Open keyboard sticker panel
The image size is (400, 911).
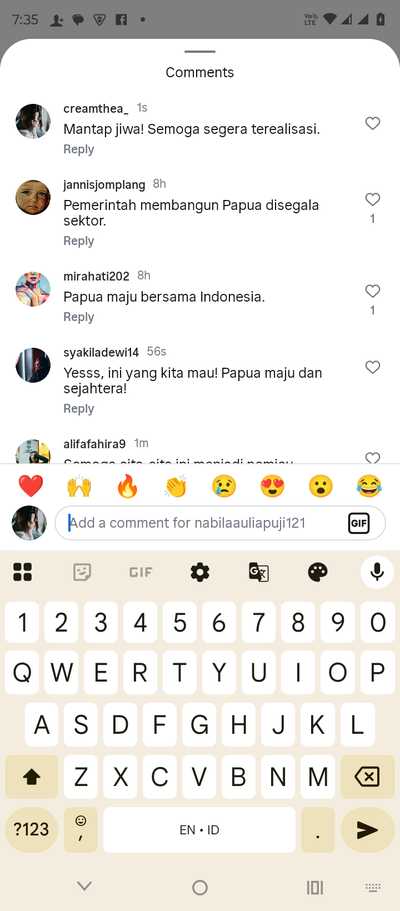coord(82,573)
